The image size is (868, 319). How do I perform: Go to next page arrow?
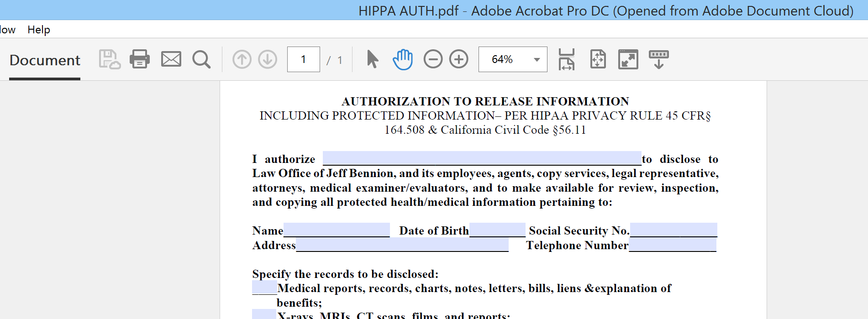[268, 59]
